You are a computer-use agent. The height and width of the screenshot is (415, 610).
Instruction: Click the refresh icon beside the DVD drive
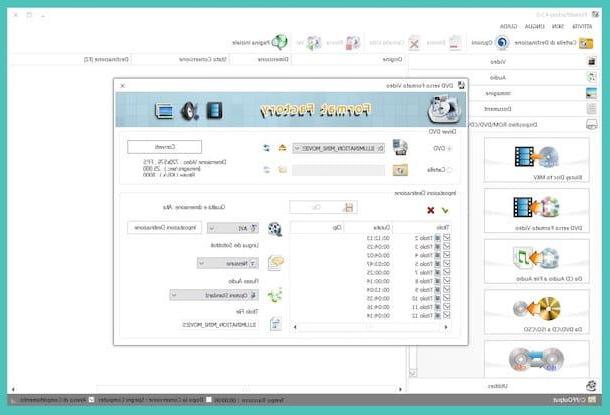tap(267, 148)
